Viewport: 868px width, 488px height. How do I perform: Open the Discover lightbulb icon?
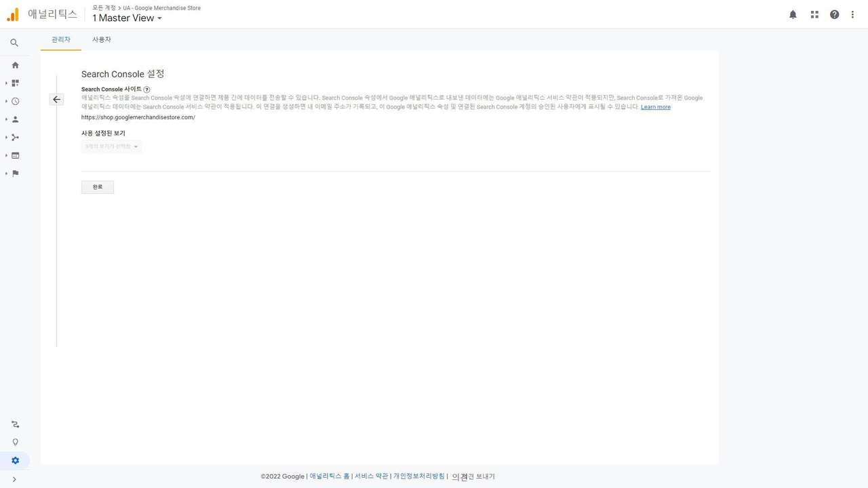(x=15, y=442)
